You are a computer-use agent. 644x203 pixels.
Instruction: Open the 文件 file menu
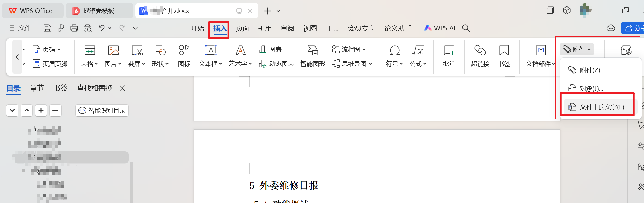(21, 28)
